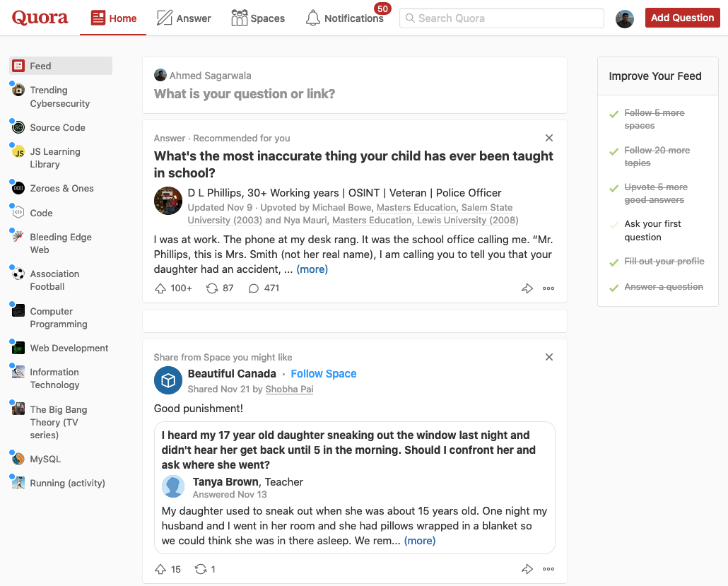Dismiss the recommended answer card
The image size is (728, 586).
(548, 138)
